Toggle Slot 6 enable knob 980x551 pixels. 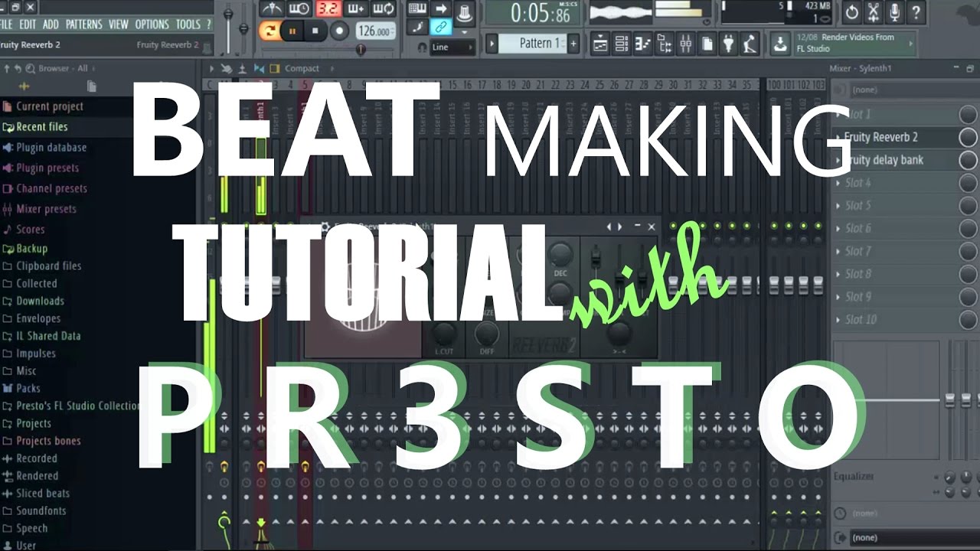968,228
